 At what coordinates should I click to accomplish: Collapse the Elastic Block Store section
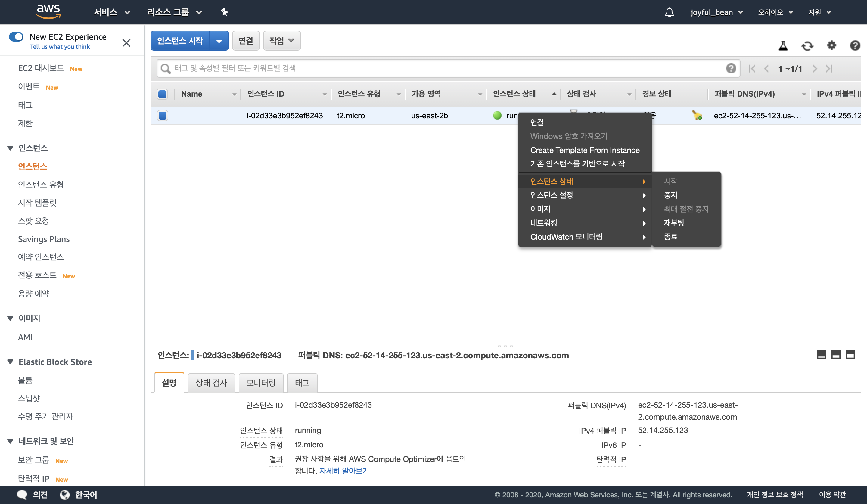pos(10,362)
